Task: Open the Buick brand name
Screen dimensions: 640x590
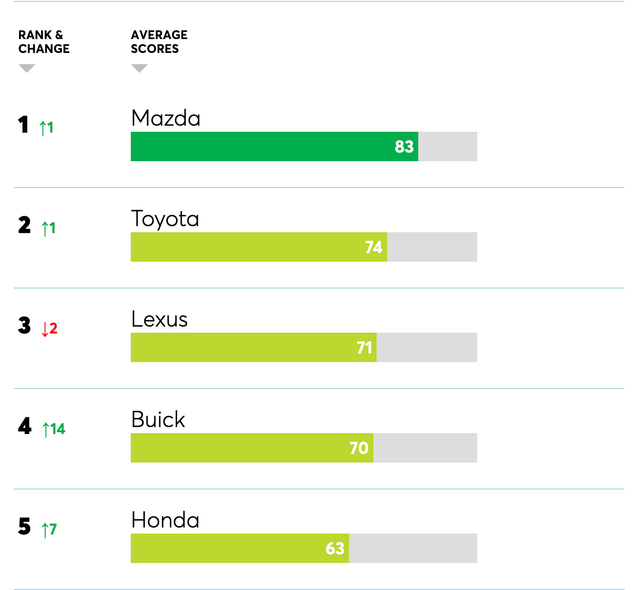Action: (x=158, y=420)
